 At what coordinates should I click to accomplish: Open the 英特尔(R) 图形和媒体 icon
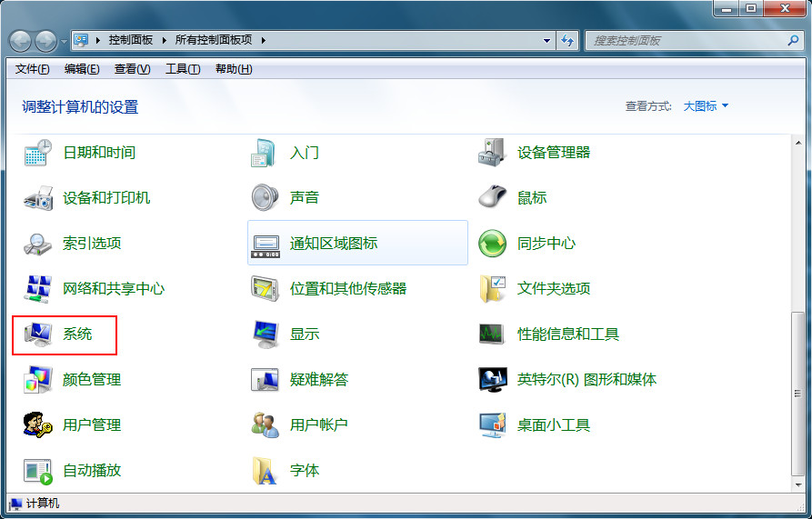point(492,380)
